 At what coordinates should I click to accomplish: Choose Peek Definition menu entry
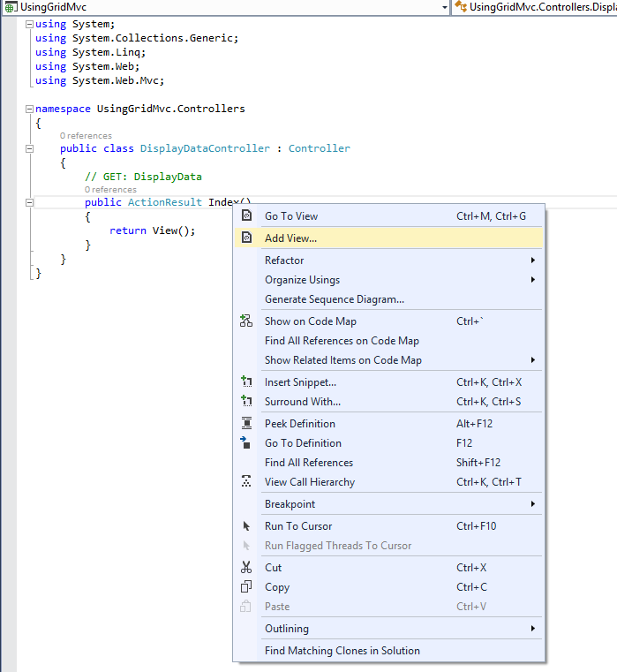click(389, 424)
